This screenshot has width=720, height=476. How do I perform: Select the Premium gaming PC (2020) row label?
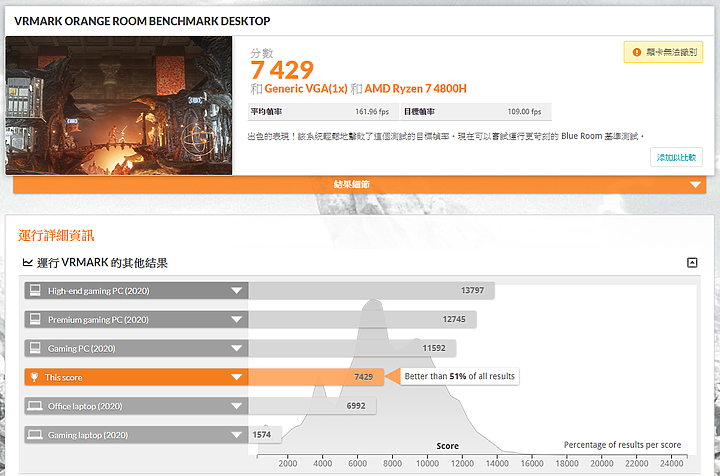99,320
